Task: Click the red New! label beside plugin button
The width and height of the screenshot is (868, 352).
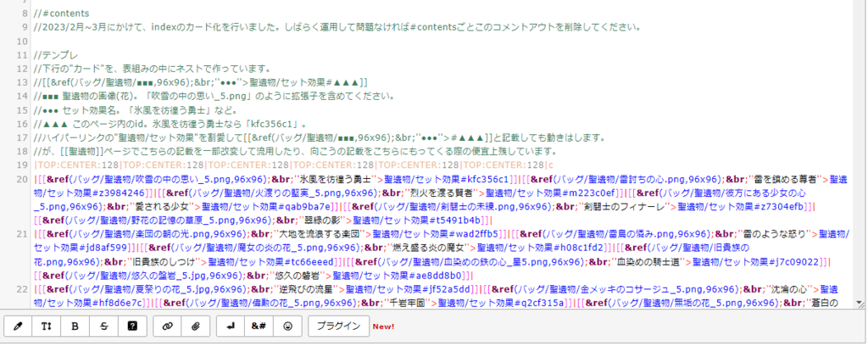Action: pos(383,327)
